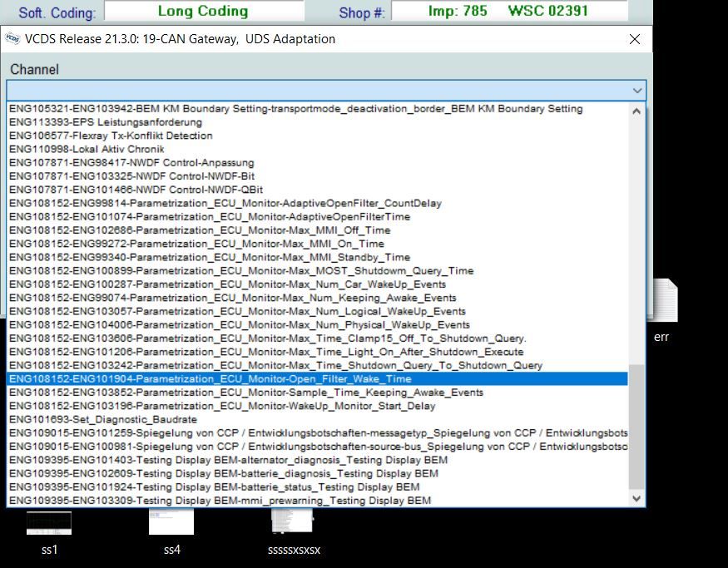Open the sssssxsxsx desktop file
The height and width of the screenshot is (568, 728).
(294, 531)
